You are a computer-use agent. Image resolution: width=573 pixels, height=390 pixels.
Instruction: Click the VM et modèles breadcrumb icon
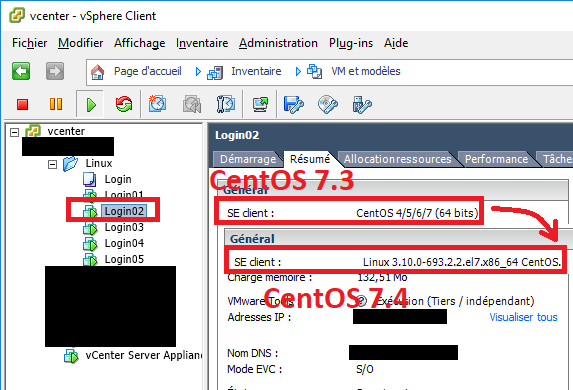(315, 71)
